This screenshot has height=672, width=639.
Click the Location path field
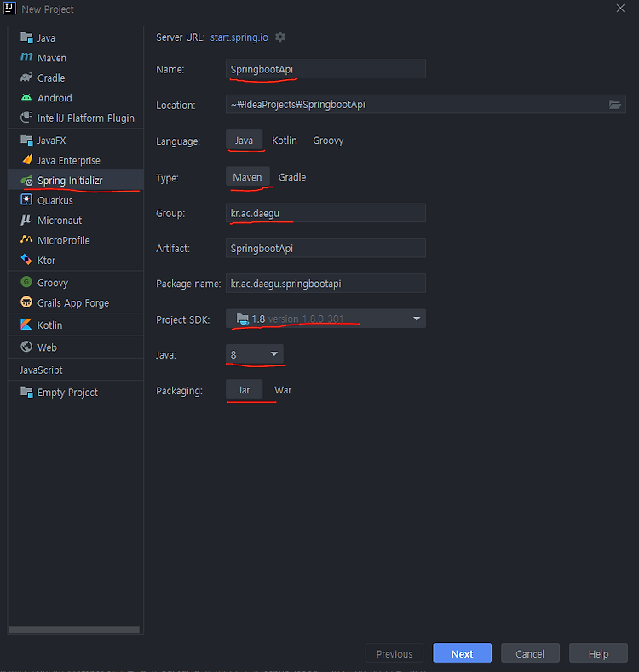click(426, 104)
